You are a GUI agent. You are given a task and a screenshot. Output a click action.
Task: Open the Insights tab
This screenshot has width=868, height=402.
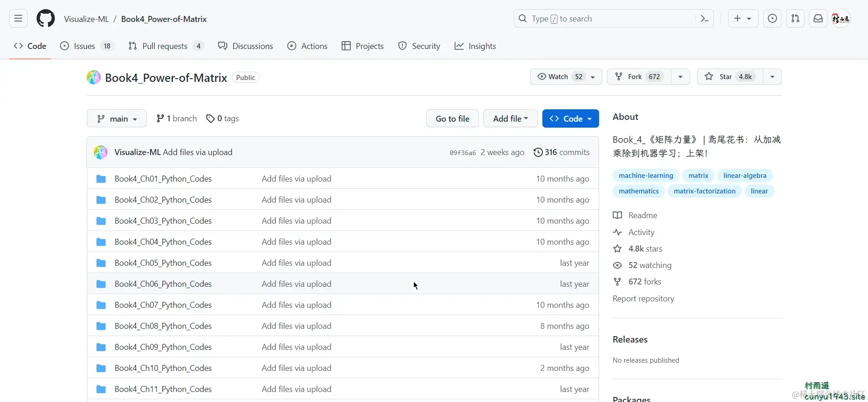coord(475,46)
